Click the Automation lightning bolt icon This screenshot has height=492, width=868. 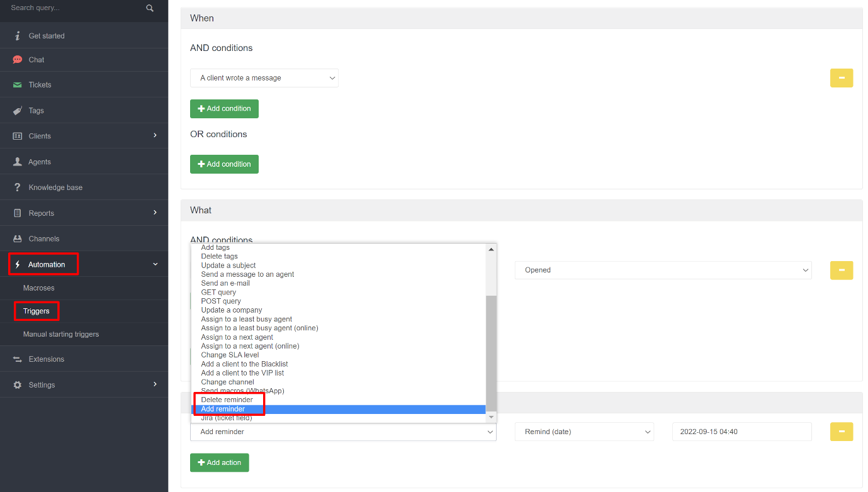click(x=17, y=264)
